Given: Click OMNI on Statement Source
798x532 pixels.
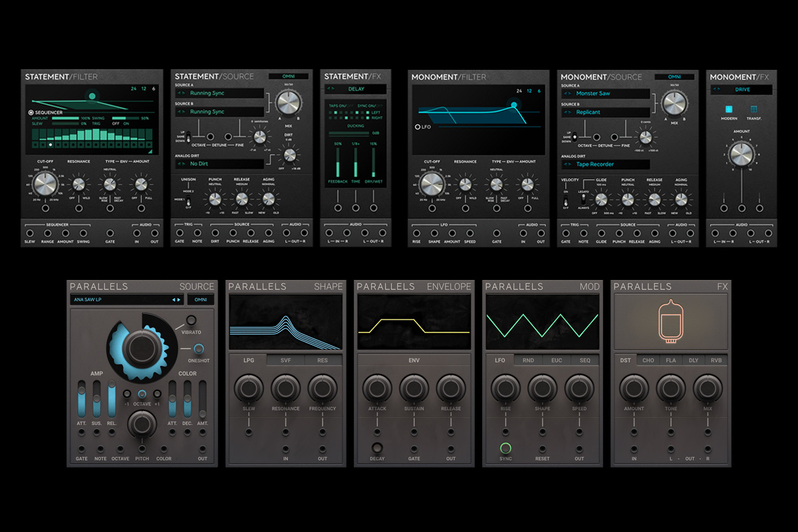Looking at the screenshot, I should coord(289,76).
